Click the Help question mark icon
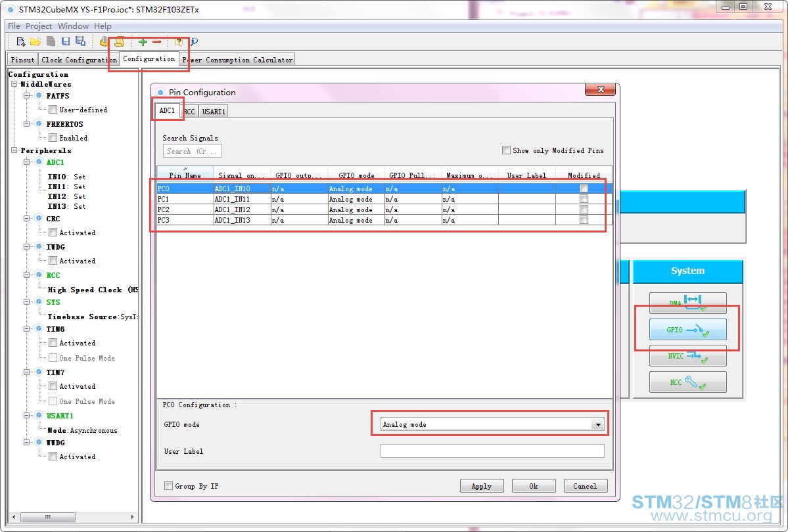Screen dimensions: 788x532 click(x=178, y=41)
